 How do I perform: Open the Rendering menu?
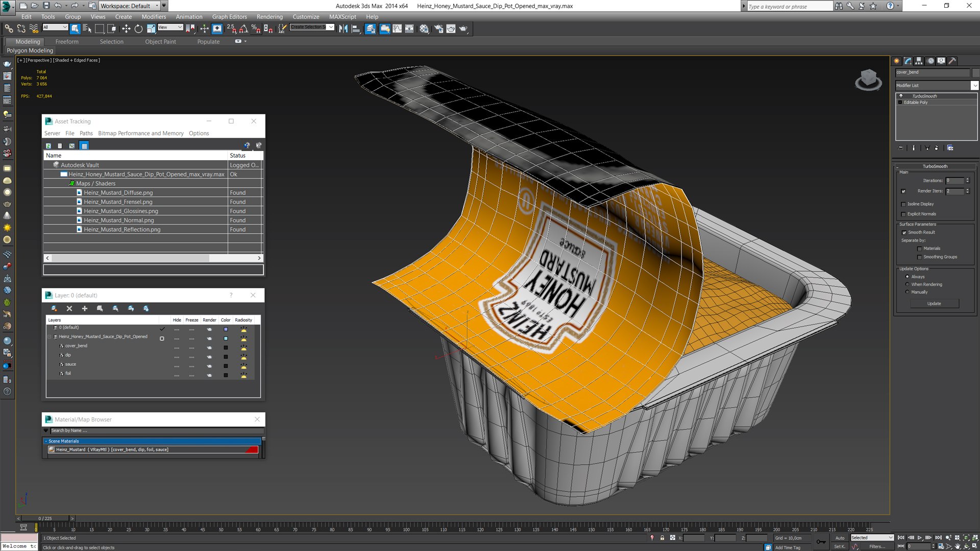(269, 17)
